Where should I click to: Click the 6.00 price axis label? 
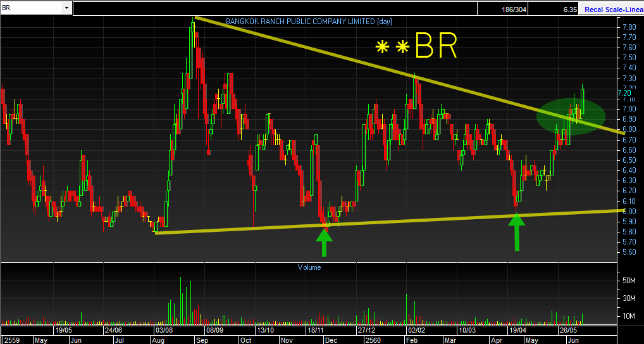click(x=629, y=212)
